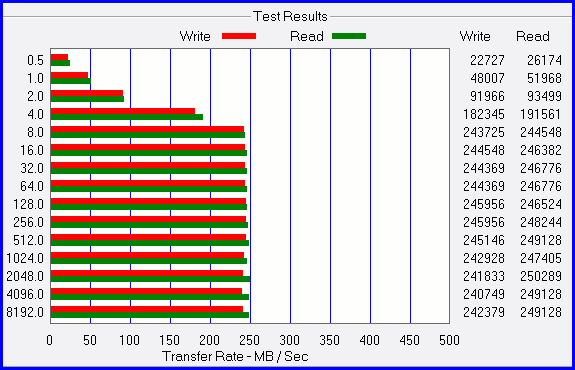
Task: Click the 8192.0 size label
Action: pos(25,312)
